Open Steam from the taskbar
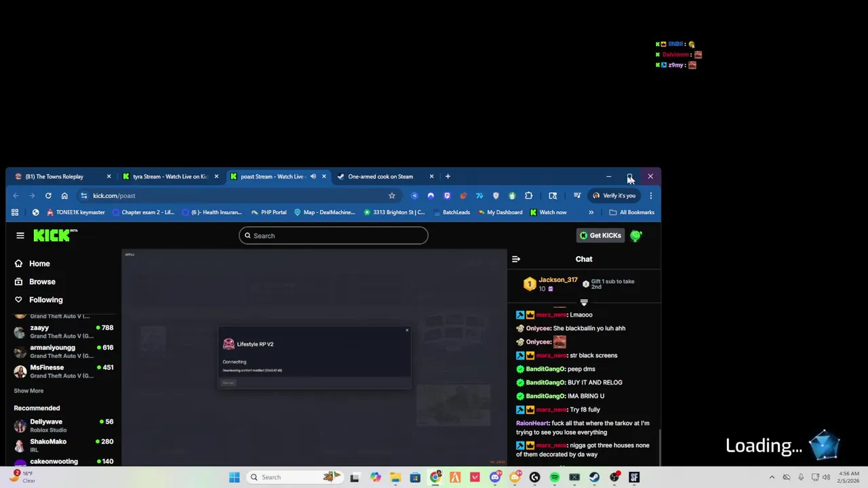Viewport: 868px width, 488px height. (594, 477)
